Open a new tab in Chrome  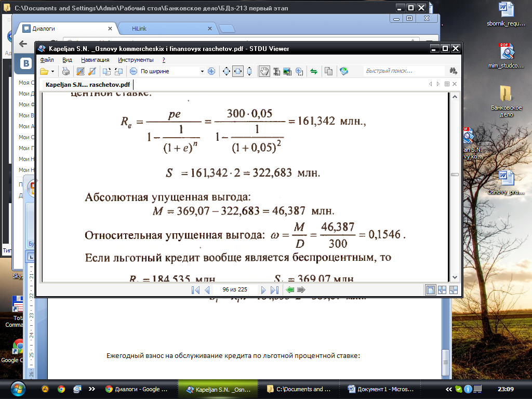click(227, 29)
